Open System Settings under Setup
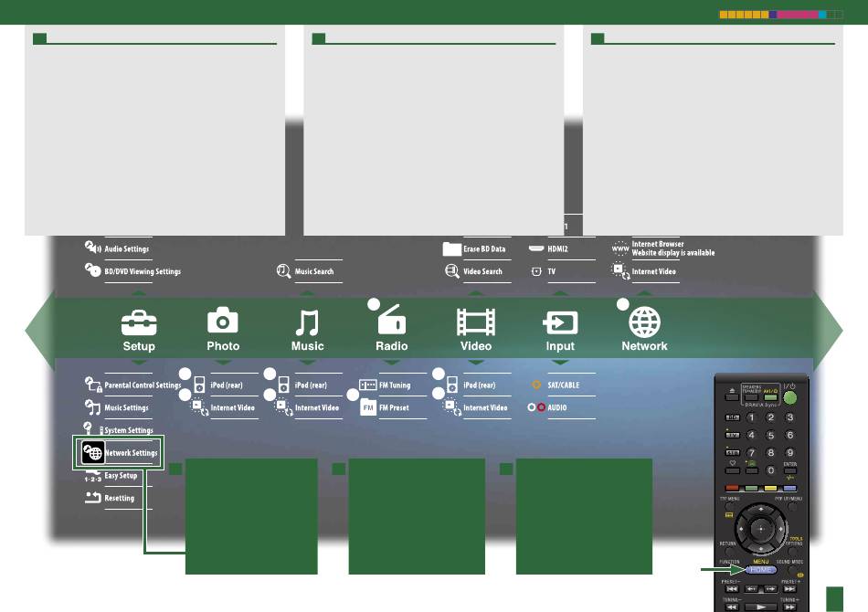Image resolution: width=868 pixels, height=612 pixels. coord(118,429)
